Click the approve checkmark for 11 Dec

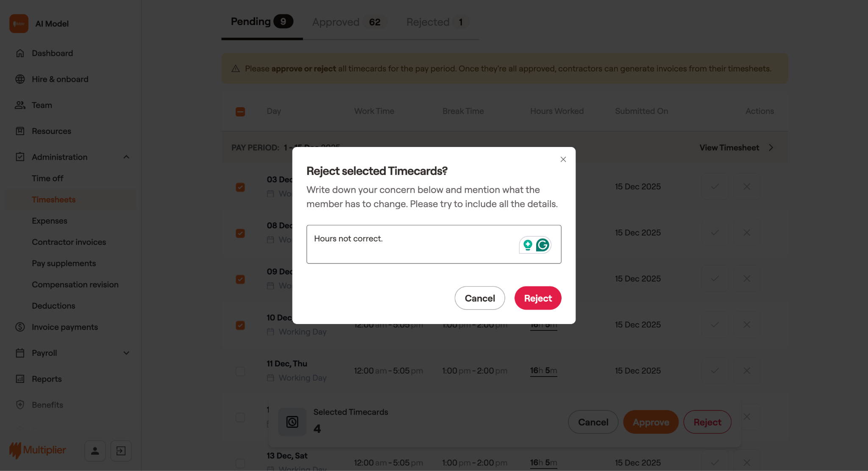(x=715, y=371)
